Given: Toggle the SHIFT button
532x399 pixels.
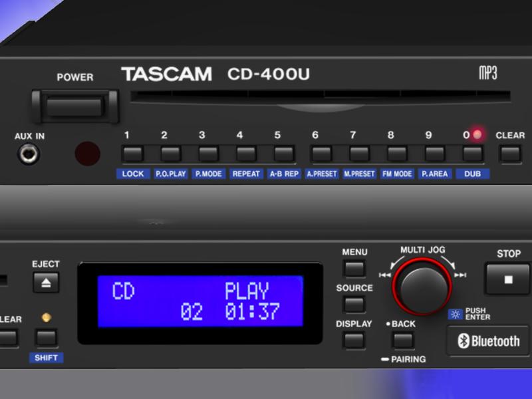Looking at the screenshot, I should (47, 337).
